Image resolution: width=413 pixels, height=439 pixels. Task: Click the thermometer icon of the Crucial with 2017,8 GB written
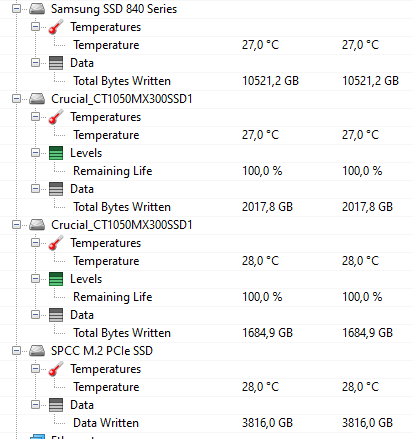pos(56,117)
